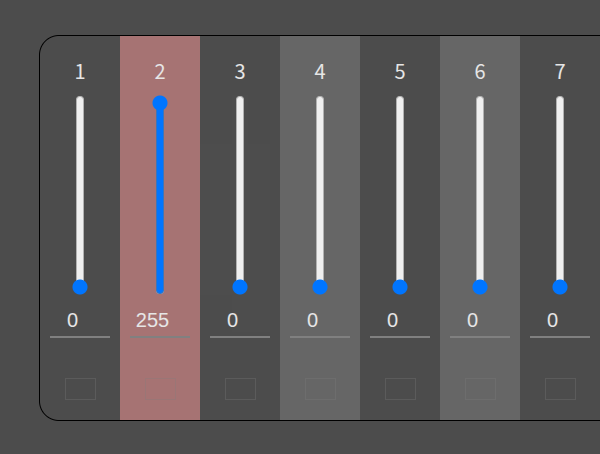Click the channel 1 slider handle
This screenshot has height=454, width=600.
point(80,287)
